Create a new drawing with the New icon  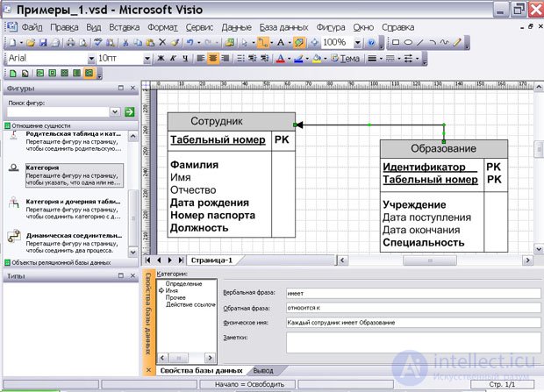click(x=13, y=43)
